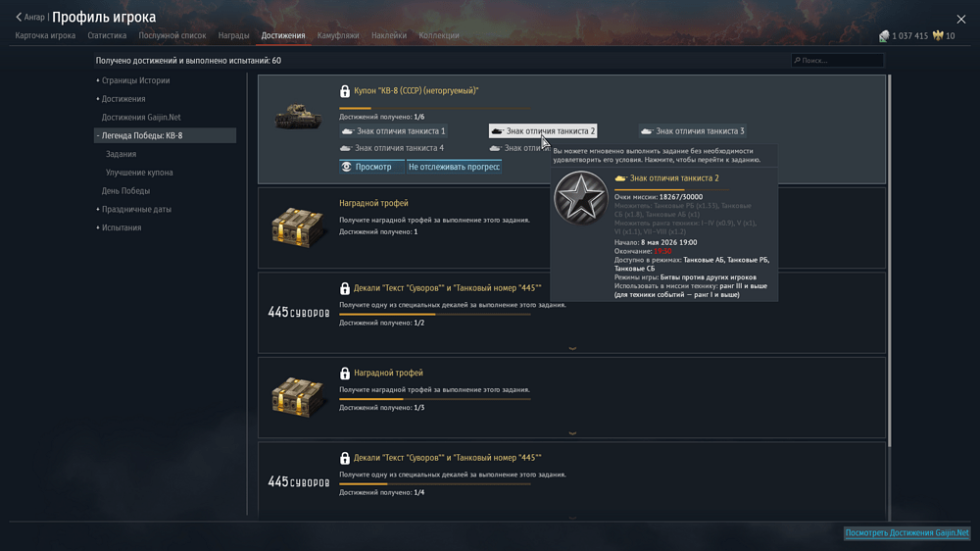The image size is (980, 551).
Task: Collapse Легенда Победы: КВ-8 category
Action: pyautogui.click(x=165, y=135)
